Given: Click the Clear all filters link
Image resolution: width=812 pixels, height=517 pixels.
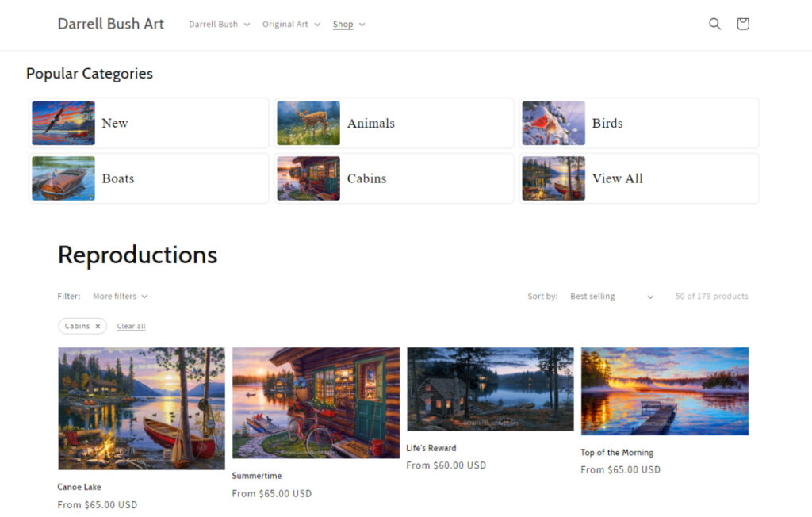Looking at the screenshot, I should tap(131, 326).
